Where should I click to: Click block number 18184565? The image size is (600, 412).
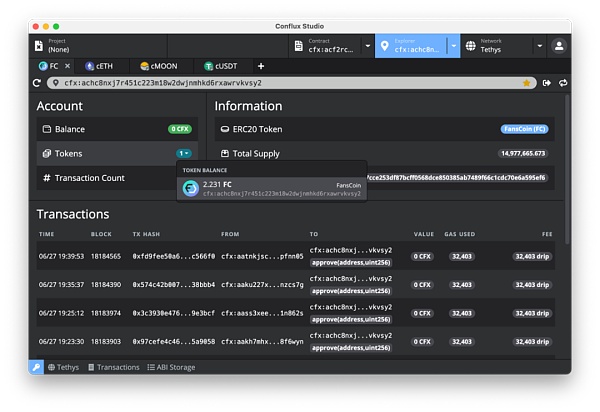pos(106,256)
